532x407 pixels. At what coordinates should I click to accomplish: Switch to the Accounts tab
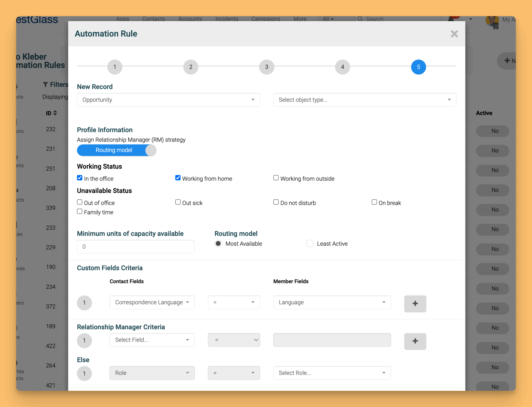(190, 19)
